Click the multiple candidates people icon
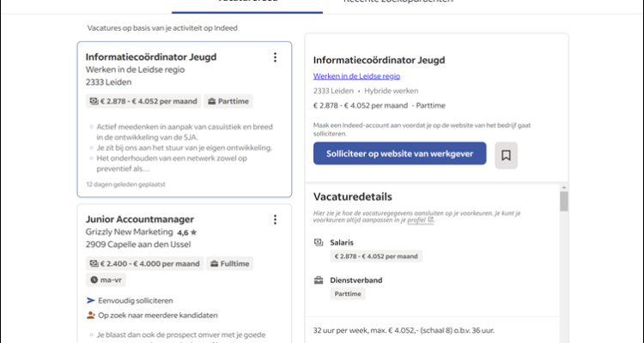This screenshot has height=343, width=644. [x=91, y=315]
